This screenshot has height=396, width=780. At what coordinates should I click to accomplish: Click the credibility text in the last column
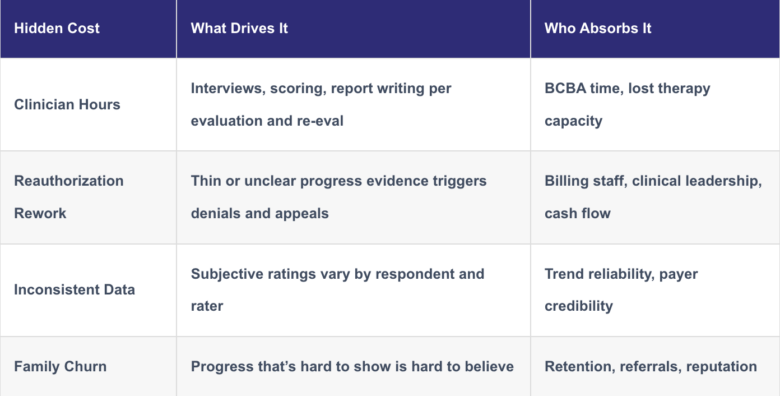[x=579, y=306]
